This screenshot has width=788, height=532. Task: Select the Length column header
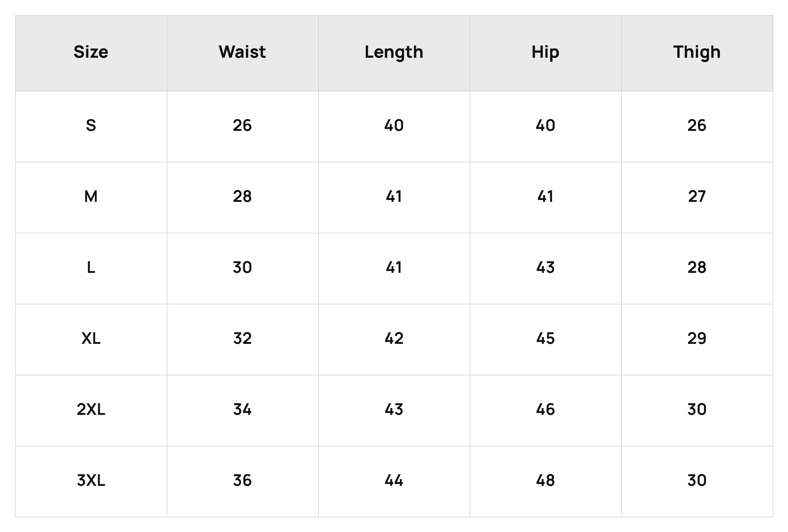(394, 53)
